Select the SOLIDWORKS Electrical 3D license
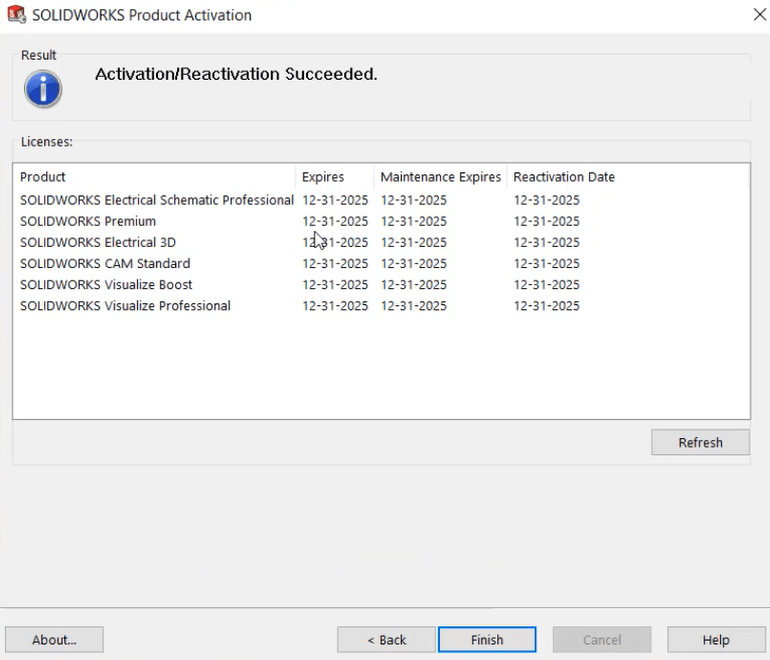This screenshot has height=660, width=770. [x=98, y=242]
